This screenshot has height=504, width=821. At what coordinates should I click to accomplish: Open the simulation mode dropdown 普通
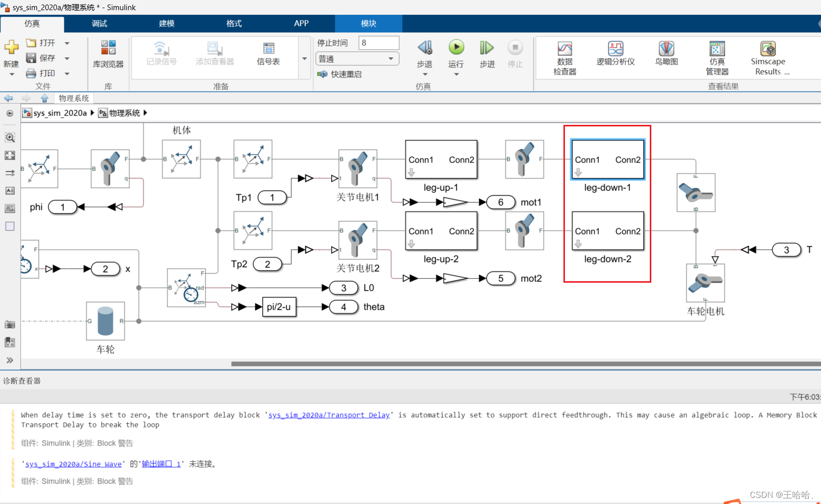(x=357, y=59)
